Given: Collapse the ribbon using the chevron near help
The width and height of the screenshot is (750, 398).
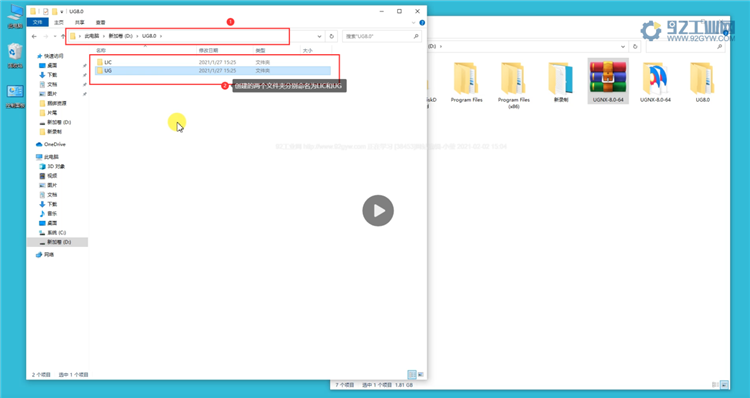Looking at the screenshot, I should [414, 22].
